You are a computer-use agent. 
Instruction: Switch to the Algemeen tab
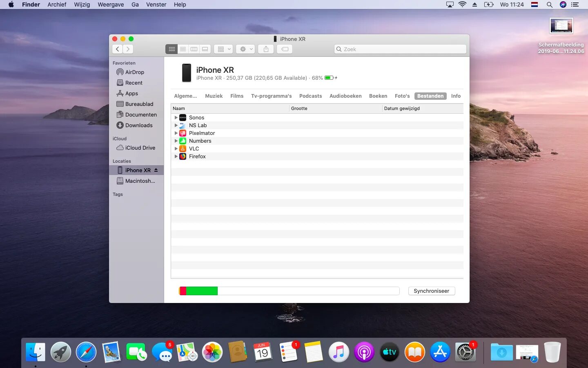185,96
